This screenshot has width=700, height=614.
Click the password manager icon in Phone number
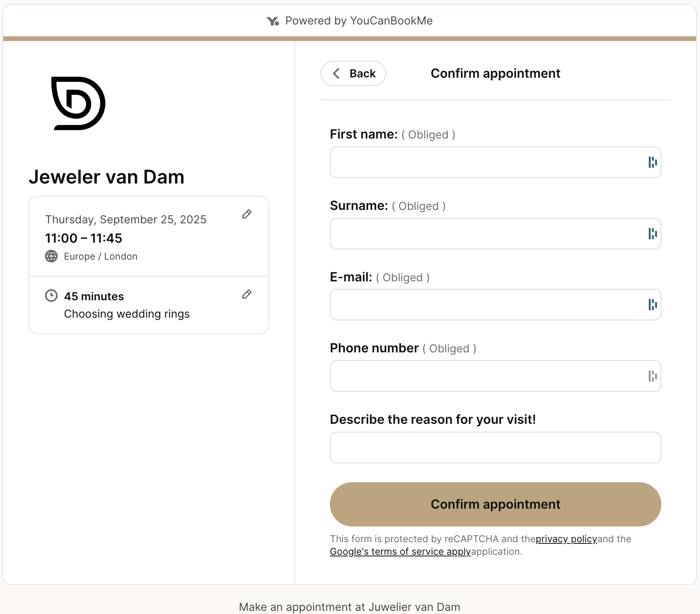coord(652,376)
